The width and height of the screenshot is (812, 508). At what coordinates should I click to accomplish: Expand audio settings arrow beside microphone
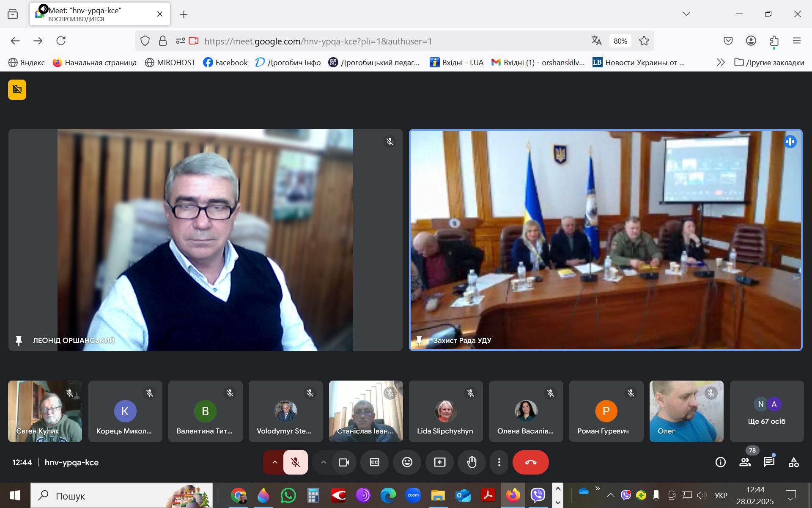pyautogui.click(x=274, y=462)
